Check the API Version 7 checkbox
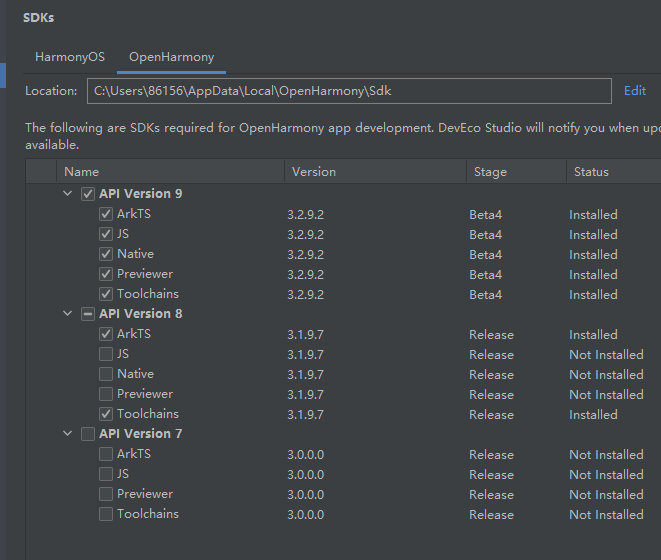 tap(88, 434)
